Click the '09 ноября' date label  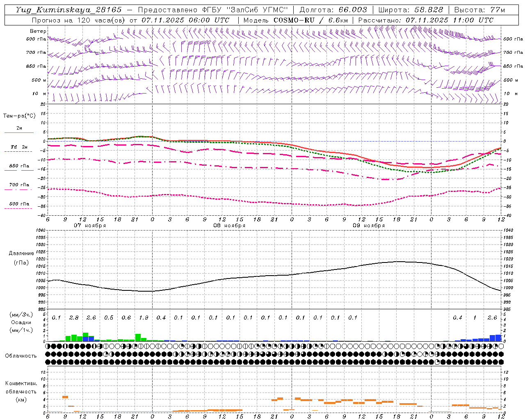[369, 226]
